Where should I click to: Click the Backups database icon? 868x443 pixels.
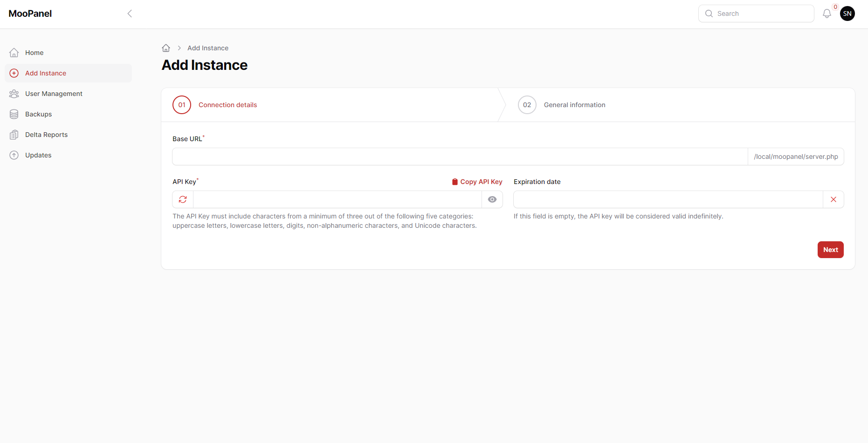(14, 114)
